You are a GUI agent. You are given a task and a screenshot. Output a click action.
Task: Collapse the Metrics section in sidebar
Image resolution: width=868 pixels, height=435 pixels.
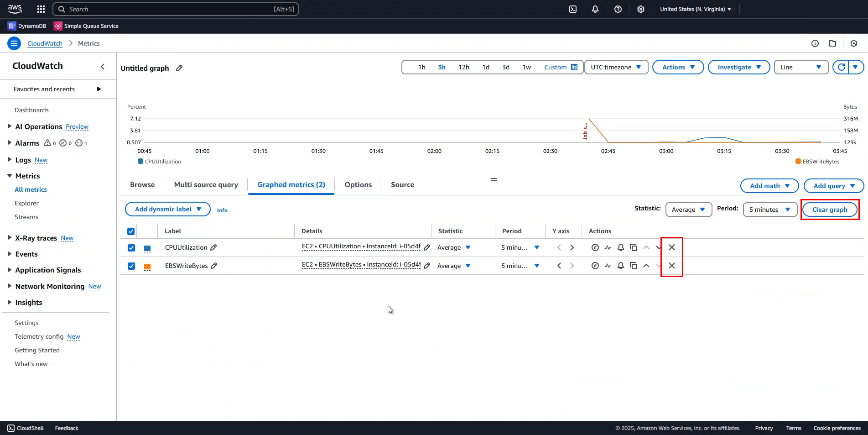10,176
